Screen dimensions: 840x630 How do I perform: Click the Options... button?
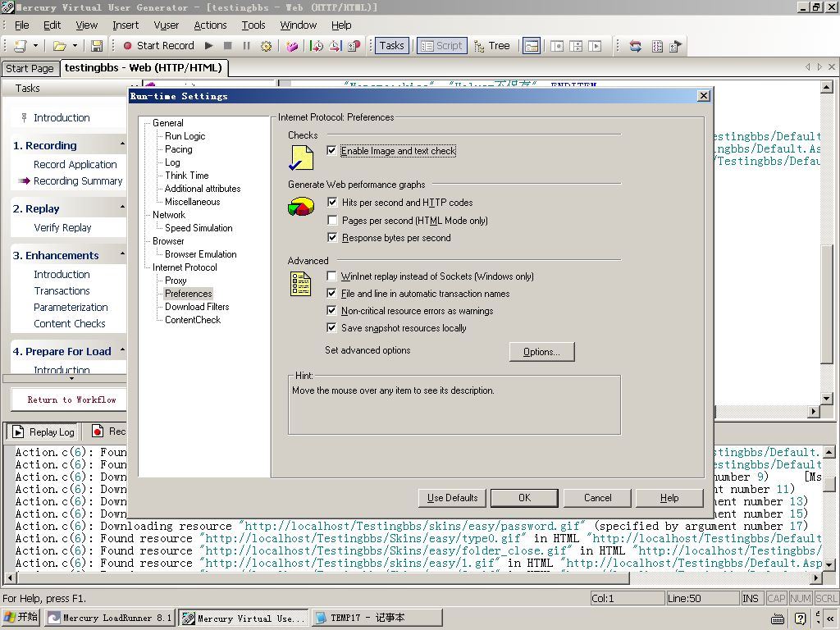click(541, 352)
